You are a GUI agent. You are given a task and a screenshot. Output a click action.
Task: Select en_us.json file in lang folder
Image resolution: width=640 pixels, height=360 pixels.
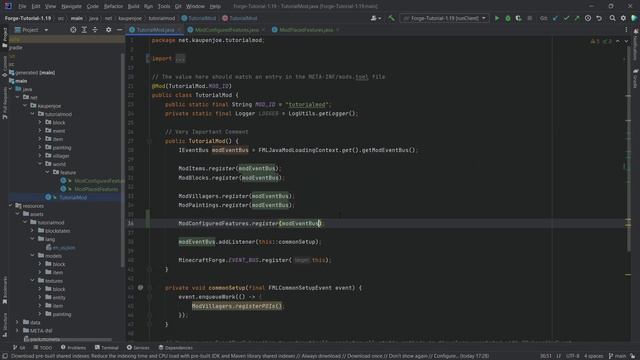point(64,247)
